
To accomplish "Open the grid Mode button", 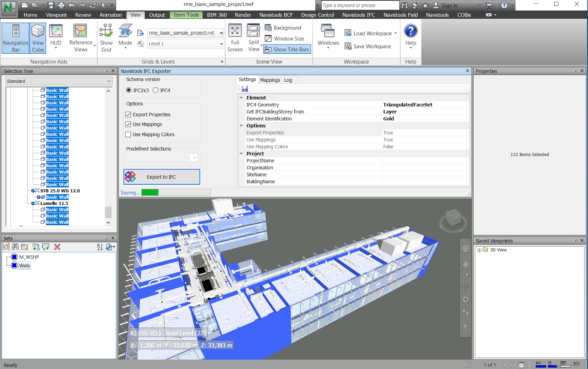I will point(125,36).
